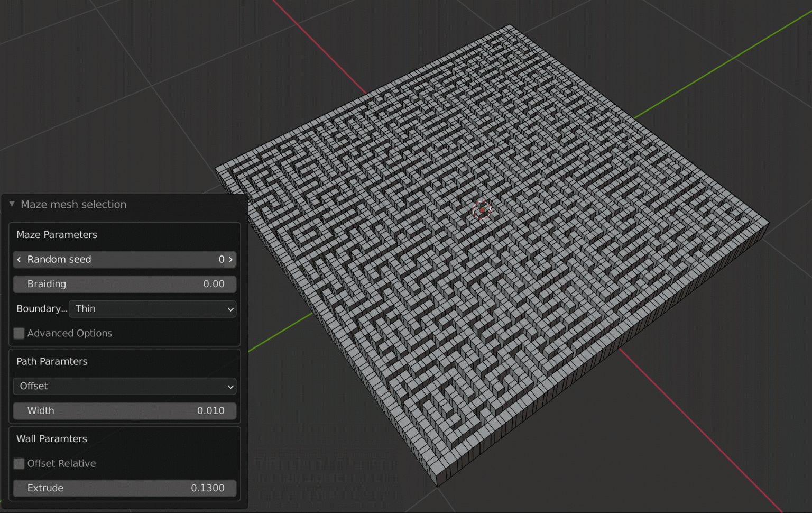Toggle Advanced Options in Maze Parameters
The image size is (812, 513).
coord(19,333)
